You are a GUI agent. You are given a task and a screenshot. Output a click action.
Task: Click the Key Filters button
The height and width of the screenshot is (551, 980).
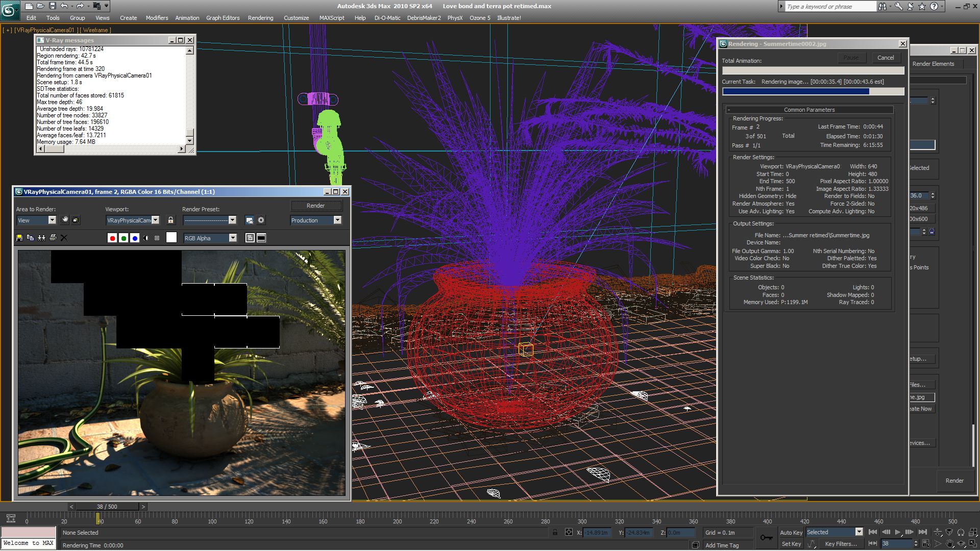(x=841, y=544)
